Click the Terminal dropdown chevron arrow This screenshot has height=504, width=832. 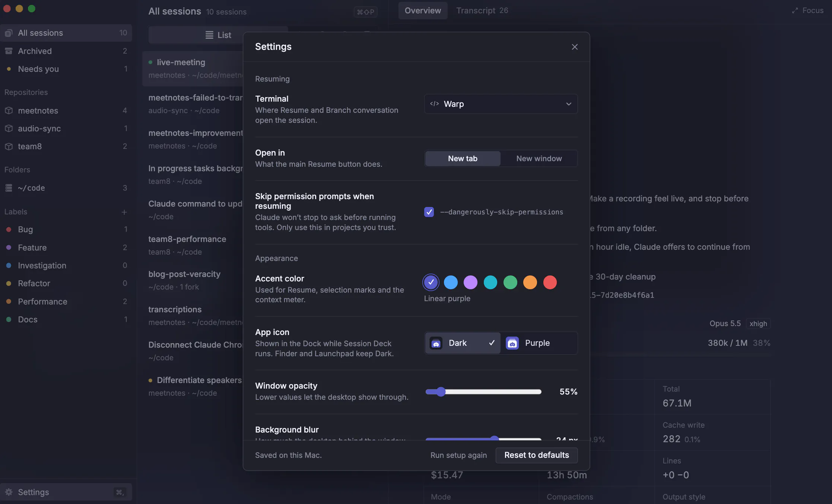point(569,104)
